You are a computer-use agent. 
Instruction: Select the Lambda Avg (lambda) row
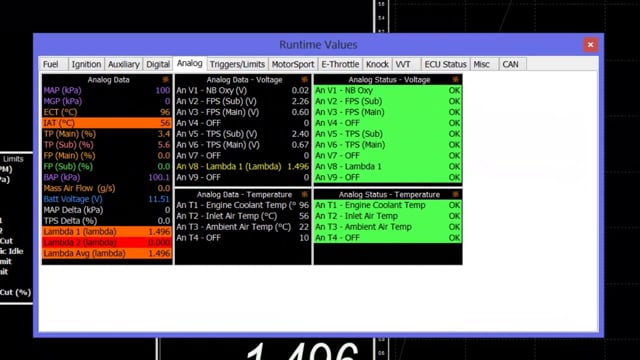coord(107,253)
